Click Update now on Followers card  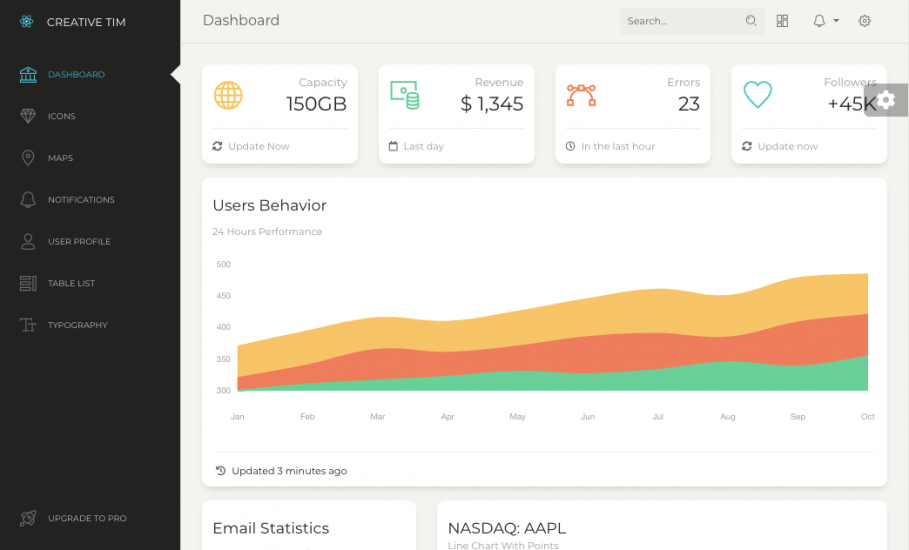click(788, 146)
